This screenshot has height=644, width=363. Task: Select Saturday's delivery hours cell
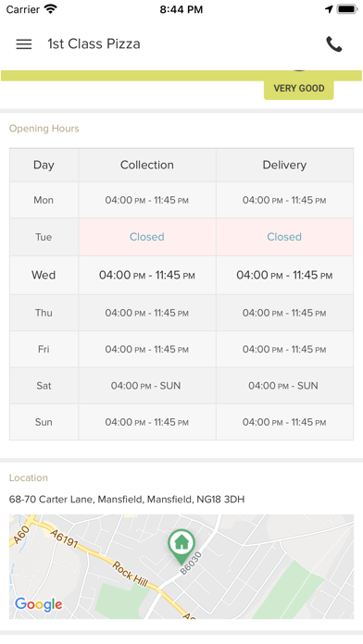pyautogui.click(x=284, y=386)
